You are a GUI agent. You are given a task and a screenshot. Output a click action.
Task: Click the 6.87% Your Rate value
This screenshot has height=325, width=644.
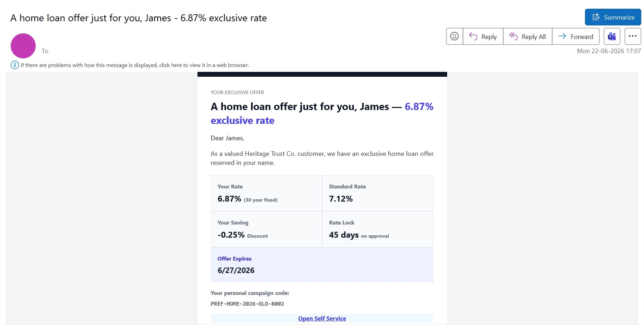(229, 199)
